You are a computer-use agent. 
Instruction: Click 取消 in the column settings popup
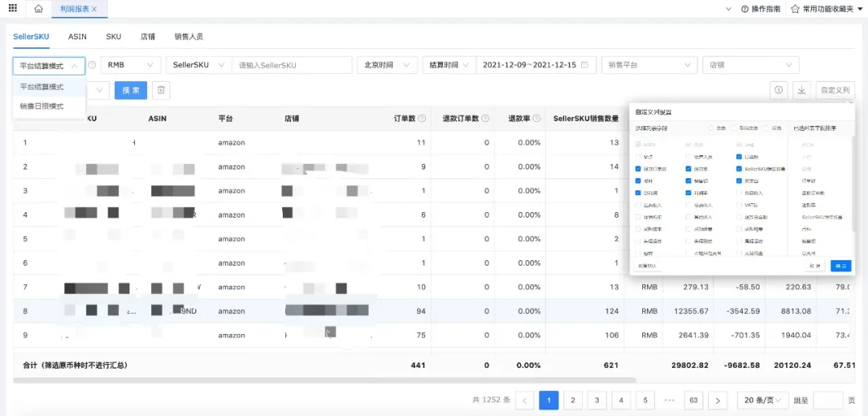[x=815, y=266]
